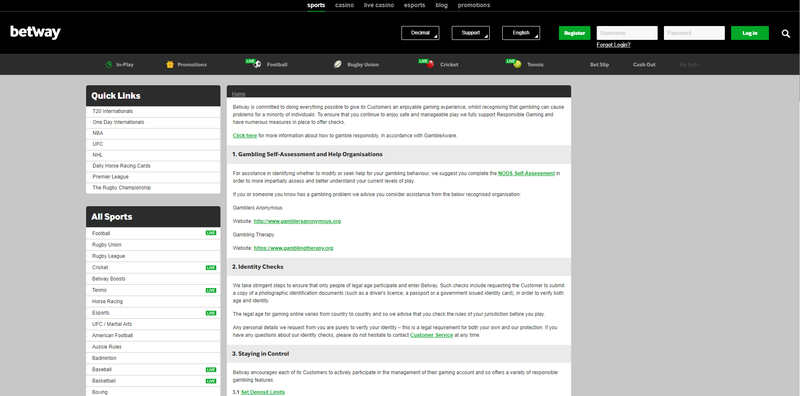Viewport: 800px width, 396px height.
Task: Click LIVE badge beside Cricket in All Sports
Action: [x=211, y=267]
